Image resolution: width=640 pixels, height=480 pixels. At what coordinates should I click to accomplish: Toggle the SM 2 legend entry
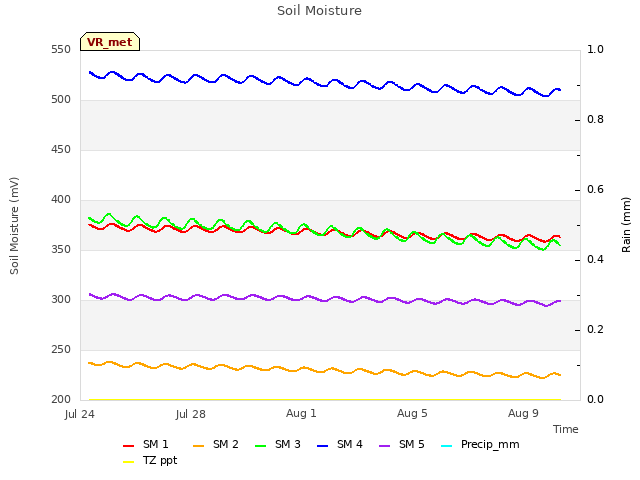click(x=216, y=444)
